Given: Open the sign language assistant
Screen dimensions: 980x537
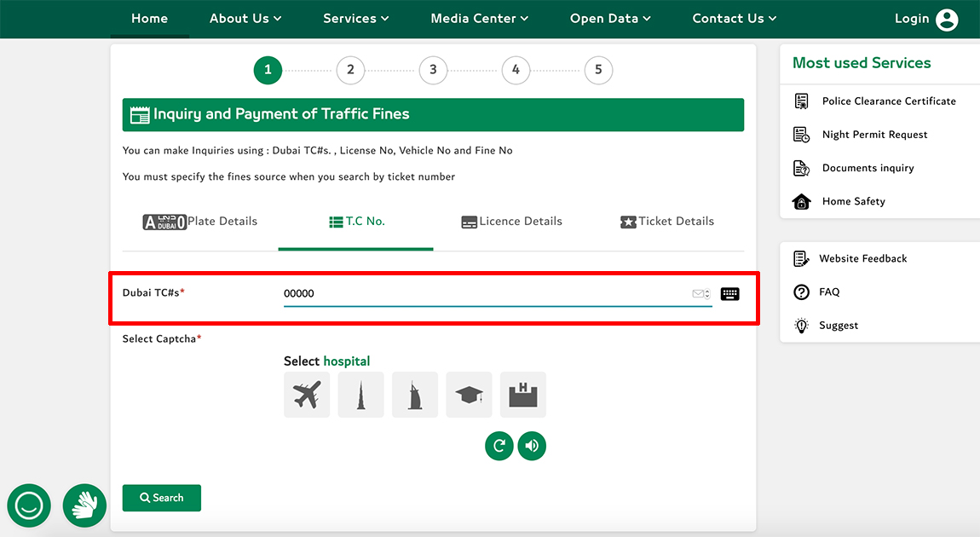Looking at the screenshot, I should point(84,505).
